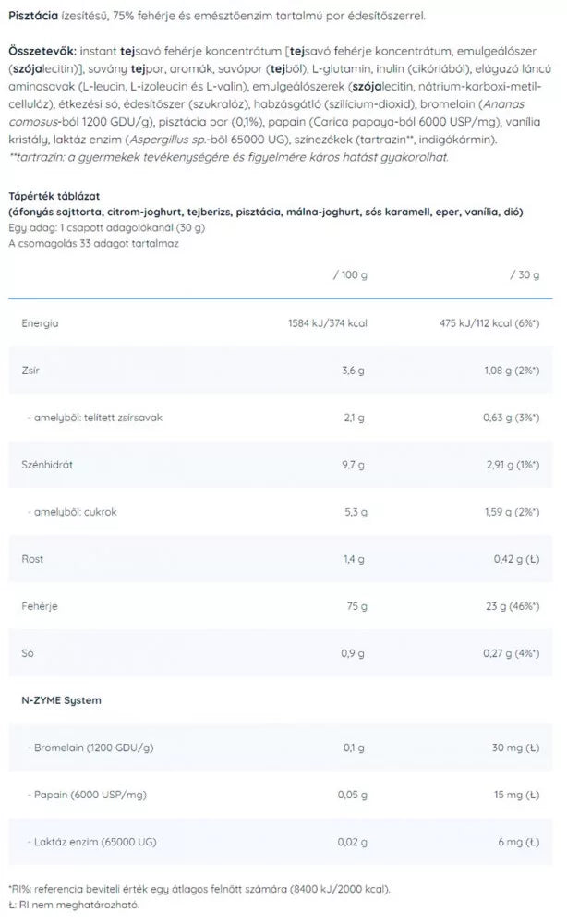567x924 pixels.
Task: Click the tartrazin warning note in italics
Action: [229, 157]
